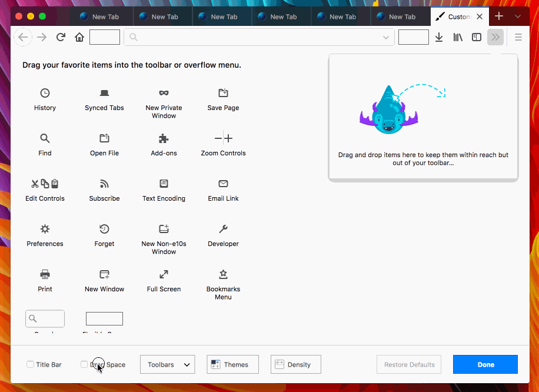
Task: Select the search box widget in item palette
Action: pos(45,319)
